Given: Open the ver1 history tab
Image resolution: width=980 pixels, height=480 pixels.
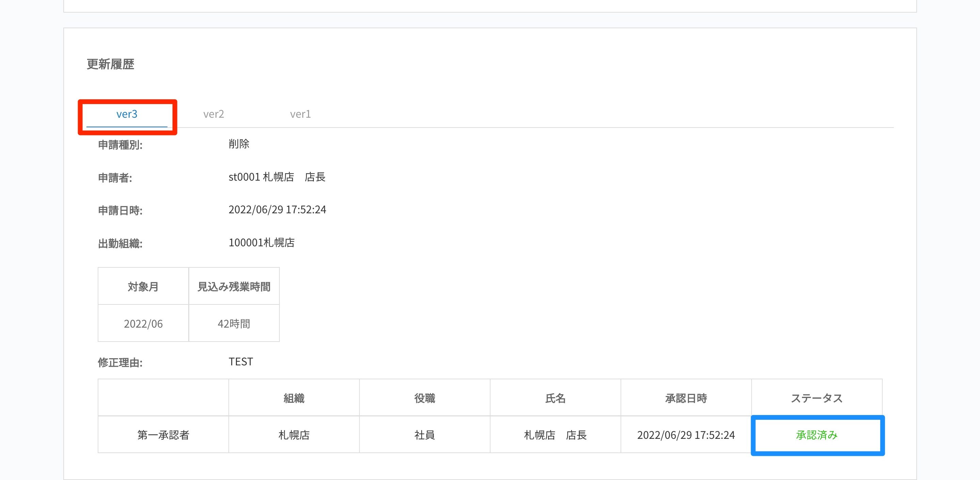Looking at the screenshot, I should [x=300, y=114].
